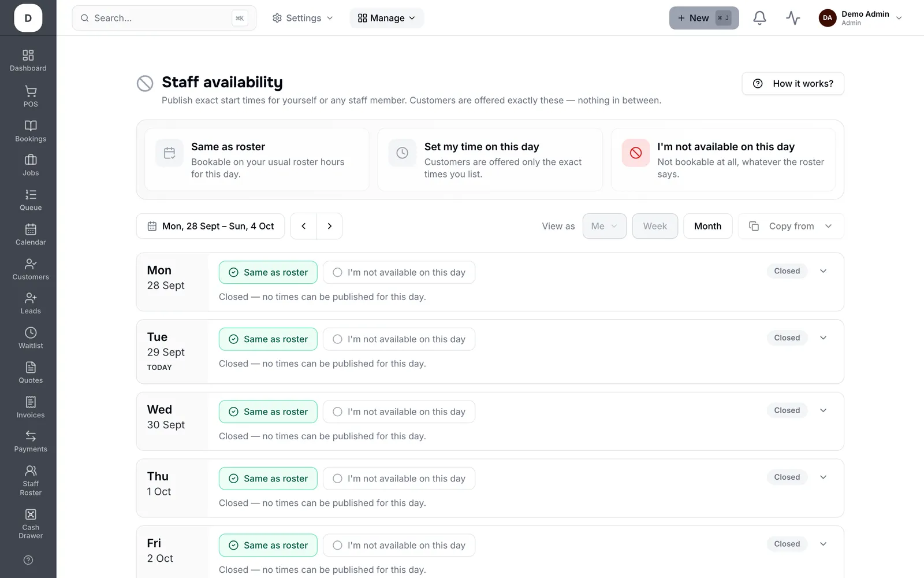Open the View as Me selector

tap(604, 226)
